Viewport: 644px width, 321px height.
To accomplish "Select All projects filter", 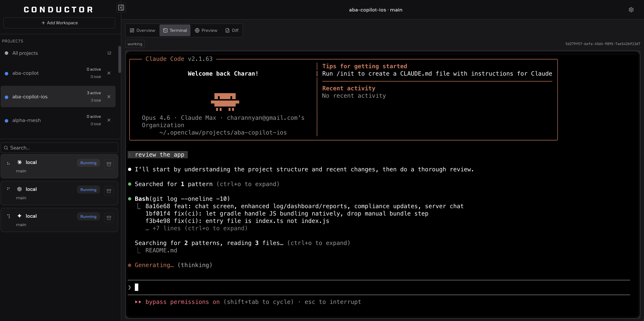I will click(x=25, y=53).
